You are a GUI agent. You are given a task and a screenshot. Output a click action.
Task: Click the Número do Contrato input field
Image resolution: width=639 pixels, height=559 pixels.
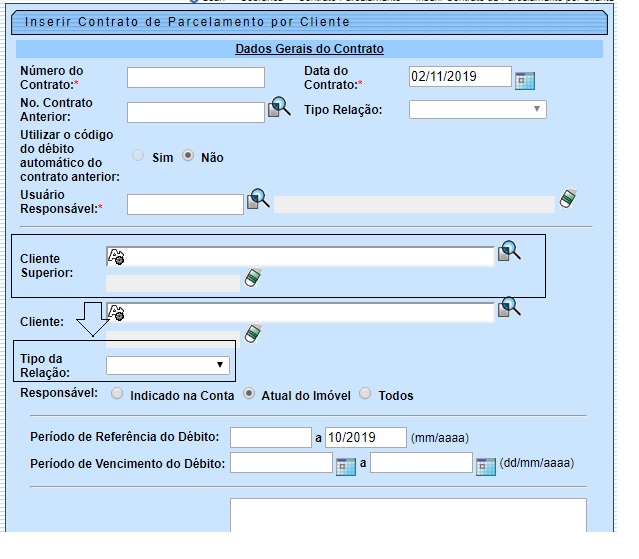(195, 78)
